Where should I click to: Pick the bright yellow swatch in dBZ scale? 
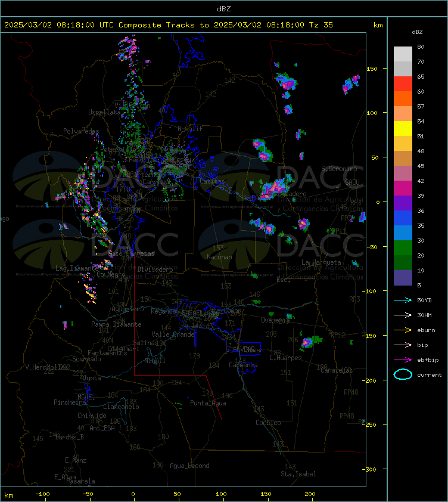pyautogui.click(x=403, y=128)
